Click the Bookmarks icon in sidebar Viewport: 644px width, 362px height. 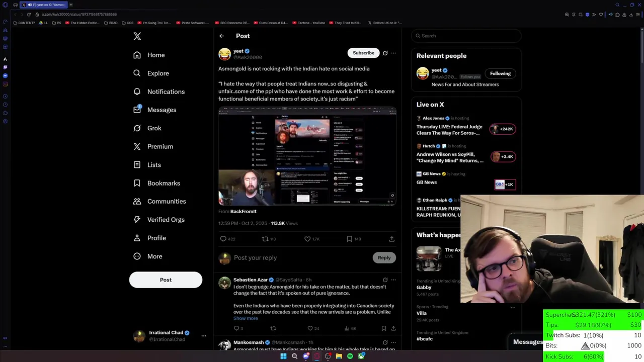tap(137, 183)
